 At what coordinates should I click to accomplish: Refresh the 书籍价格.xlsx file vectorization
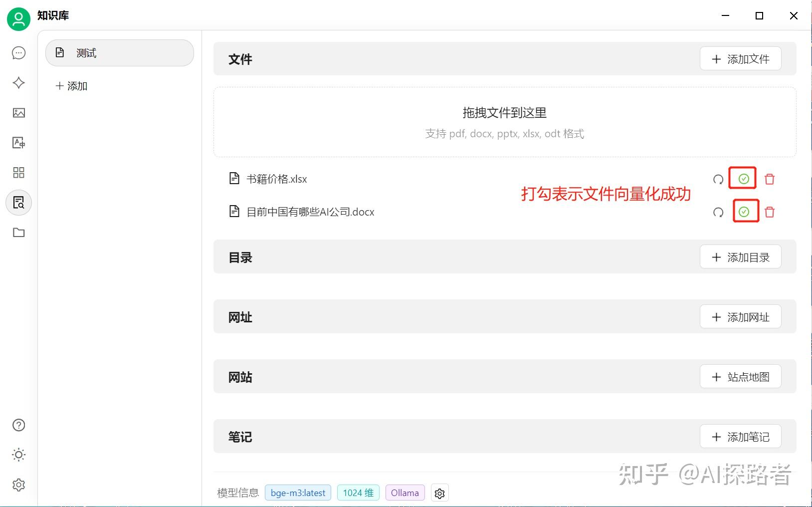[718, 179]
